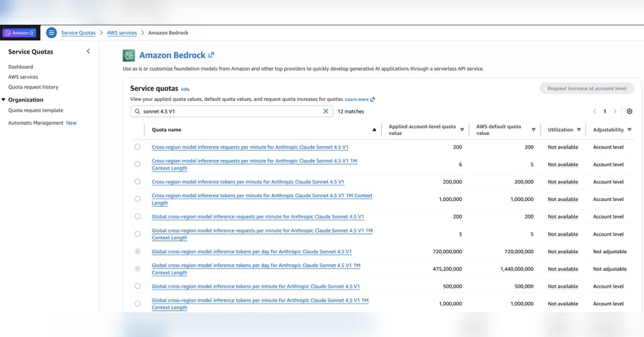Viewport: 644px width, 337px height.
Task: Click Info link beside Service quotas heading
Action: [185, 89]
